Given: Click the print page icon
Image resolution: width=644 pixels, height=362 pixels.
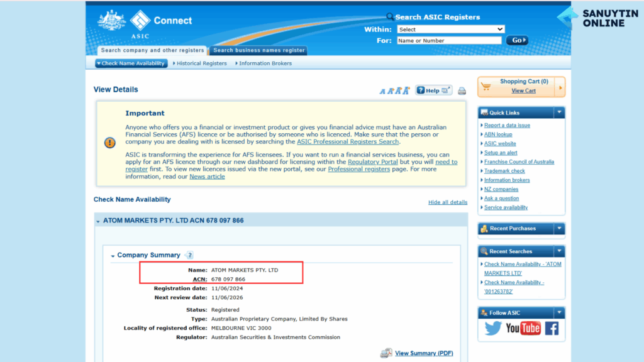Looking at the screenshot, I should pyautogui.click(x=462, y=90).
